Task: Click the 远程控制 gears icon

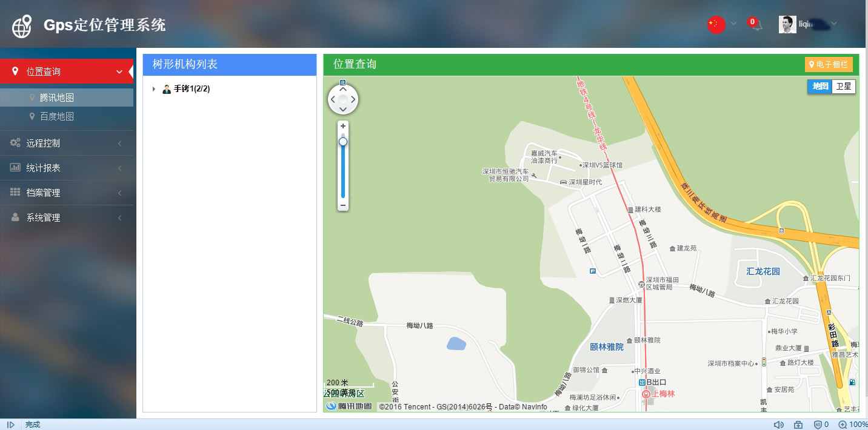Action: tap(15, 143)
